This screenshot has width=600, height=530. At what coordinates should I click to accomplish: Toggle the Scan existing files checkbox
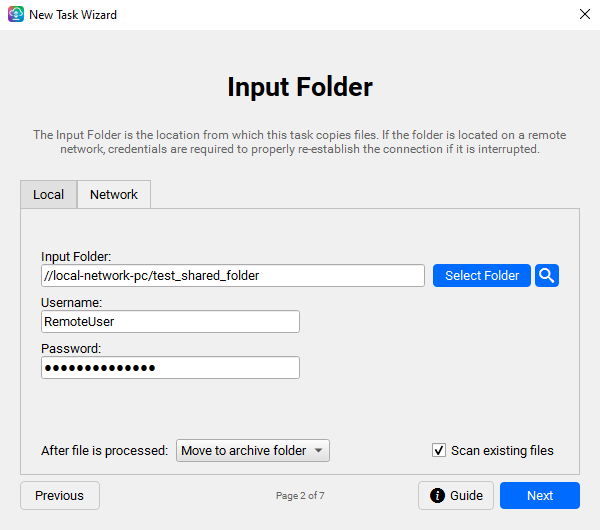coord(439,450)
